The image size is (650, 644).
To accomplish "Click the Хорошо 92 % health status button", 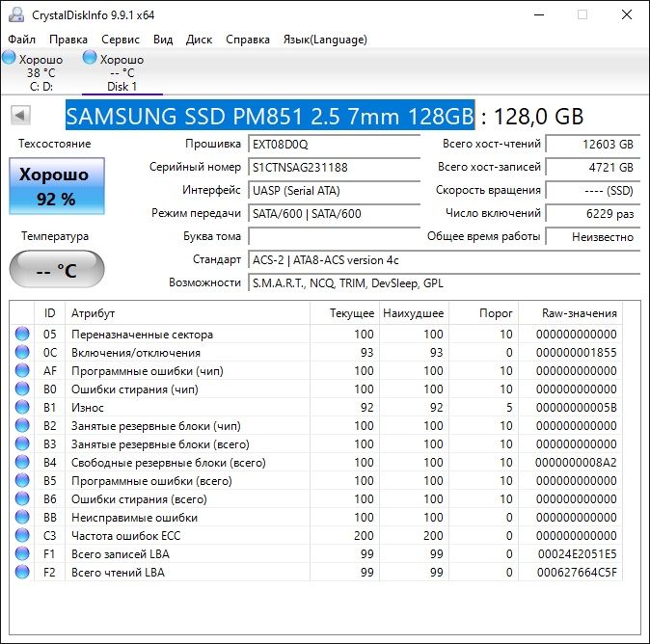I will (57, 186).
